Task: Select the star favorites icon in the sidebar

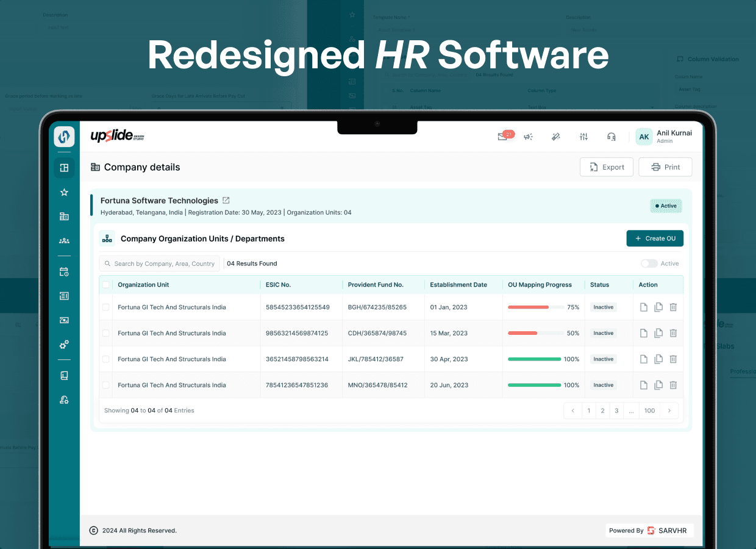Action: tap(64, 192)
